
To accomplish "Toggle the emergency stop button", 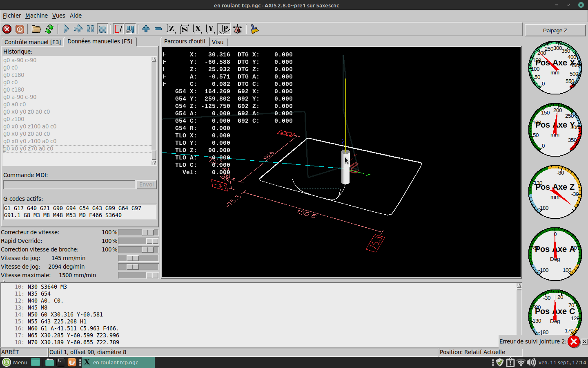I will point(7,29).
